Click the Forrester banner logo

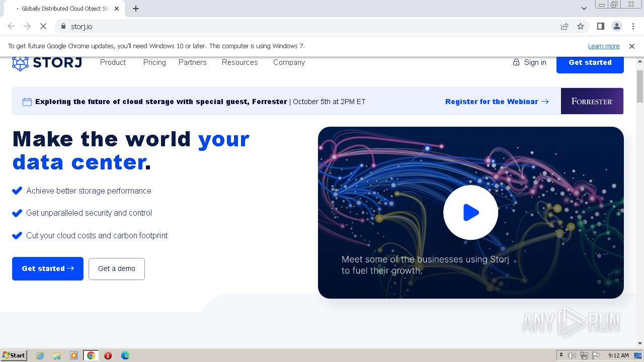click(x=592, y=101)
